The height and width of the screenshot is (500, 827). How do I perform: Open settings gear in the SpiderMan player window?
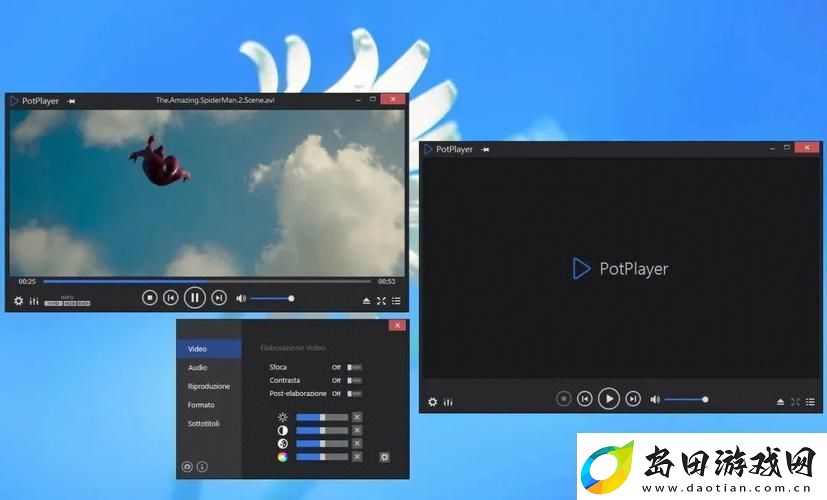pos(18,301)
